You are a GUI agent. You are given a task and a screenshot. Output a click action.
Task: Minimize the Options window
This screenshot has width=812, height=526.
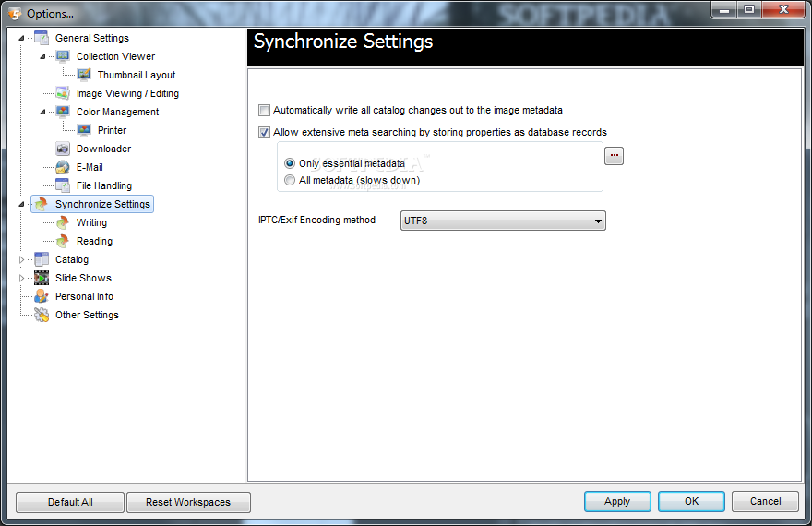tap(724, 9)
